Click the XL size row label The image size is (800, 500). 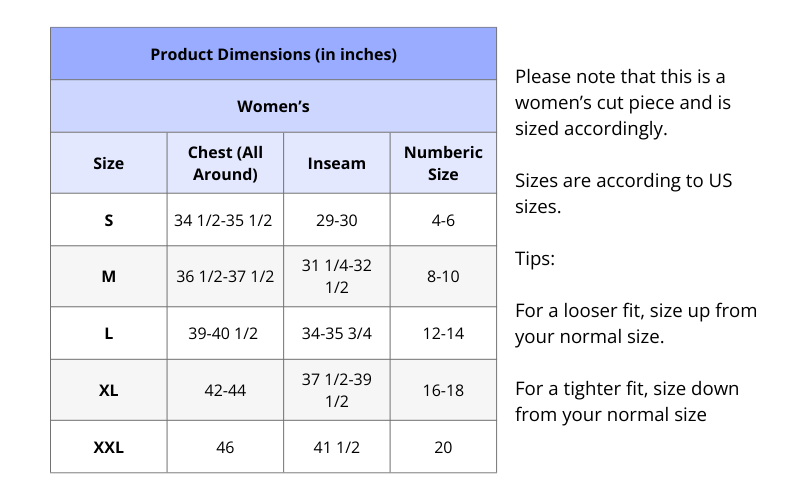pos(108,390)
